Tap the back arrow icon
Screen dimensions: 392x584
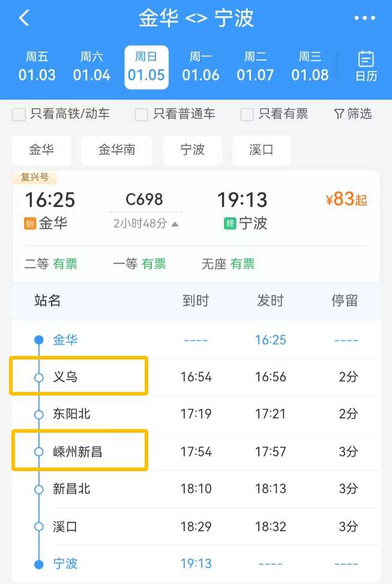point(24,18)
